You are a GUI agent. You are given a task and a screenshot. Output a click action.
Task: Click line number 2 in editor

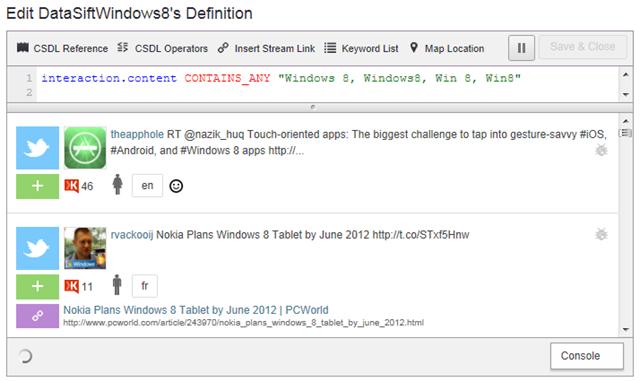click(x=29, y=93)
